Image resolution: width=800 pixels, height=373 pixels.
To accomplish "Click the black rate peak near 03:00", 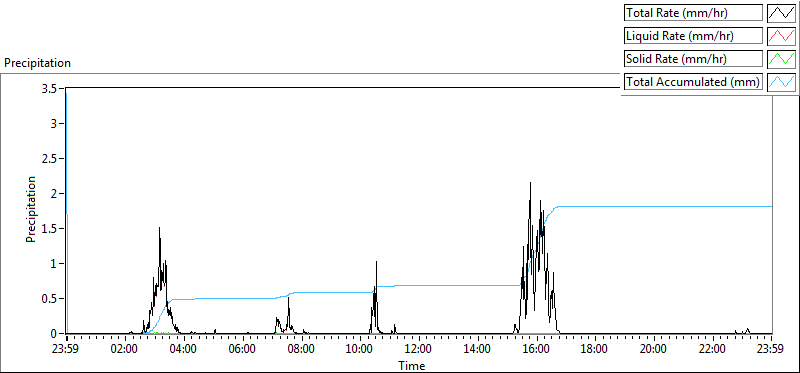I will pyautogui.click(x=160, y=228).
